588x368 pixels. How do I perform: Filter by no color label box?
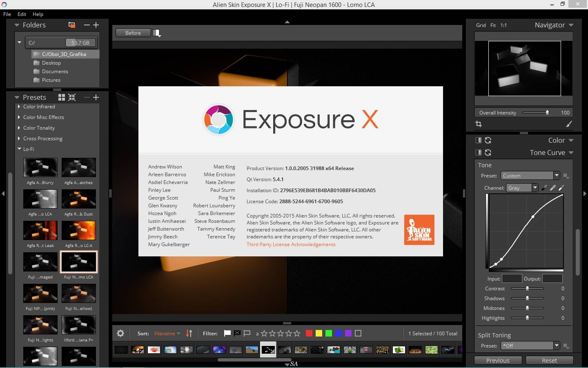358,333
